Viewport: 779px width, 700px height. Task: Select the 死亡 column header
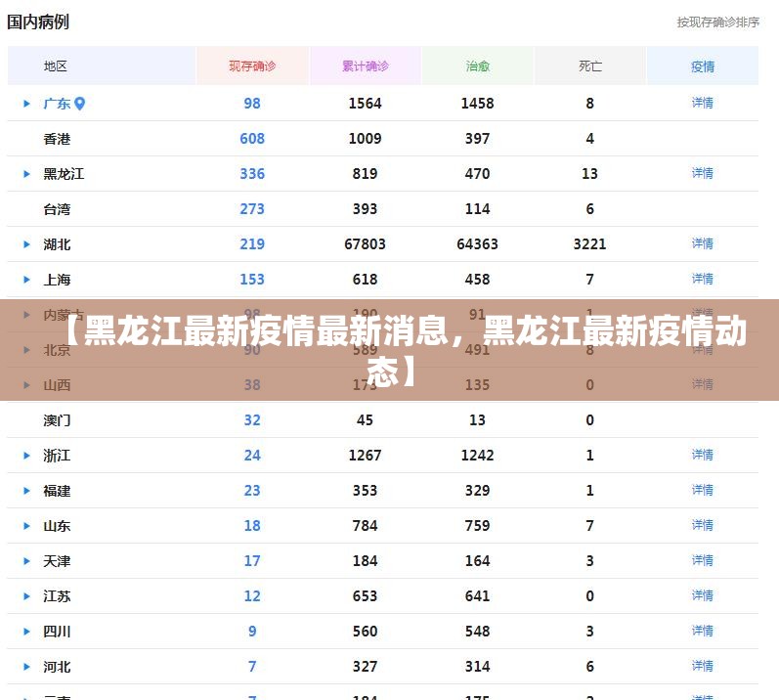tap(590, 66)
